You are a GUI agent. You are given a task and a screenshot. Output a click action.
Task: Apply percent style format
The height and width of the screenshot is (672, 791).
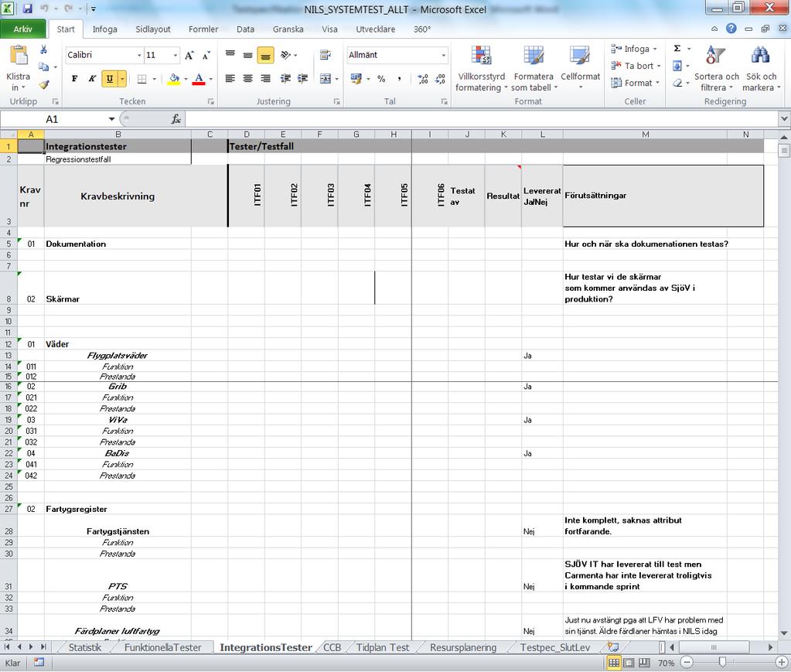coord(381,79)
